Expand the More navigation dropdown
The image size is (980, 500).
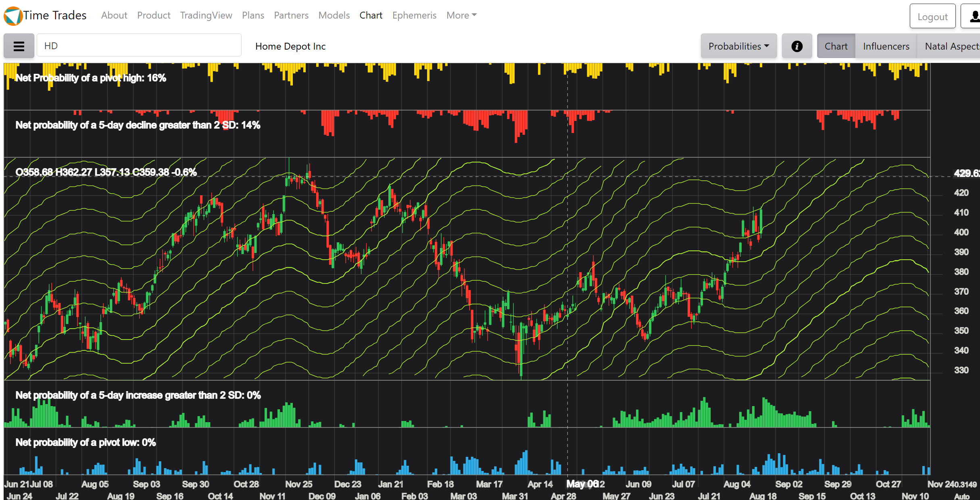point(461,15)
